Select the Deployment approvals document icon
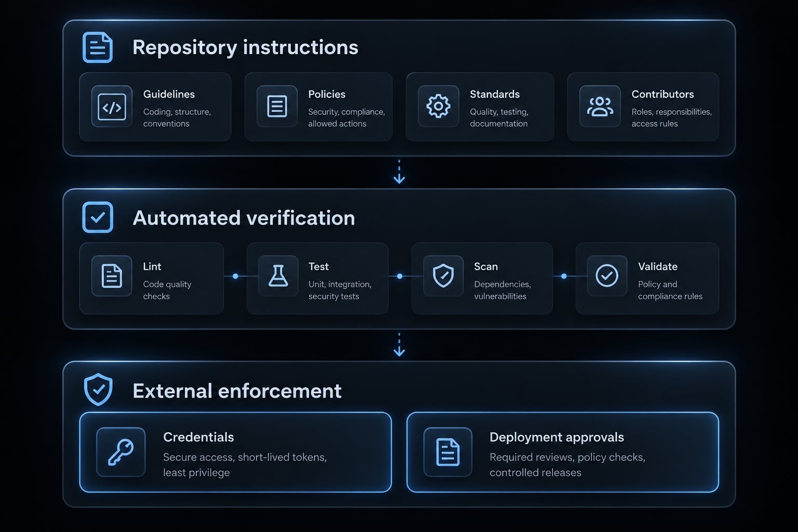The height and width of the screenshot is (532, 798). point(448,452)
